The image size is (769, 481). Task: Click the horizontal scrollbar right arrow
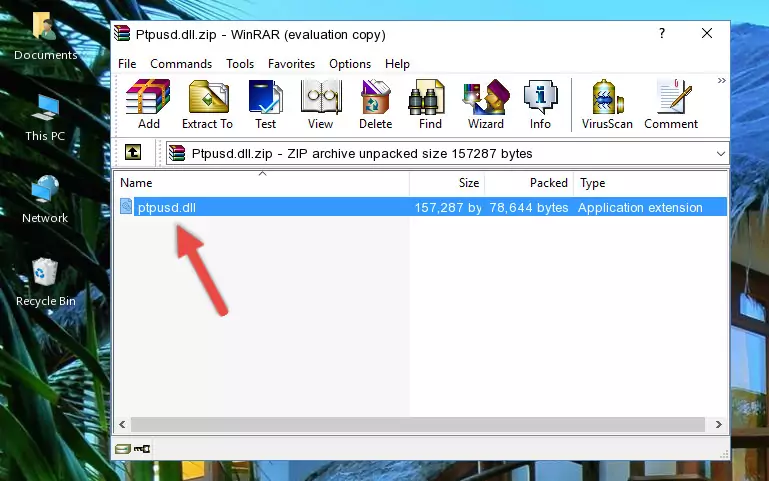718,424
